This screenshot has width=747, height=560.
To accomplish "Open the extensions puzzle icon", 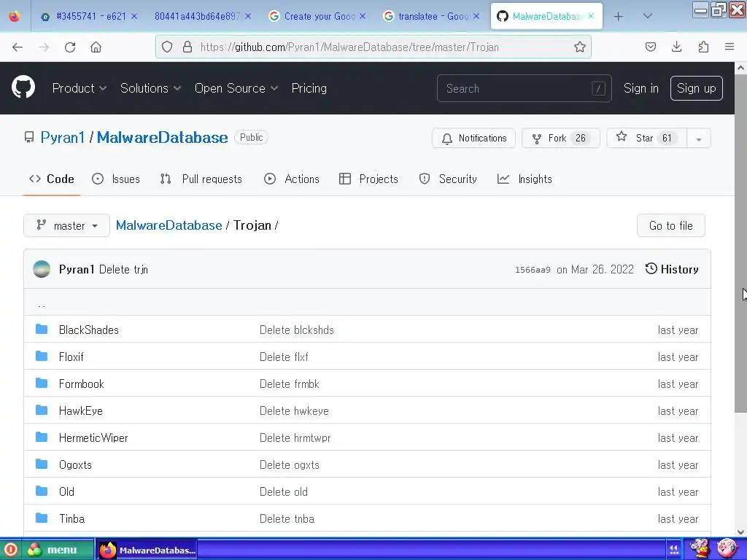I will coord(703,47).
